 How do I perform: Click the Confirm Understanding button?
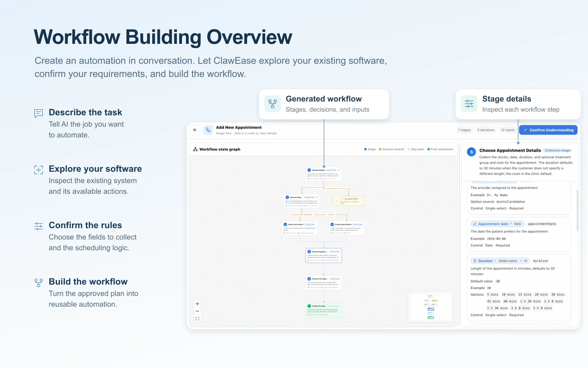(x=548, y=130)
